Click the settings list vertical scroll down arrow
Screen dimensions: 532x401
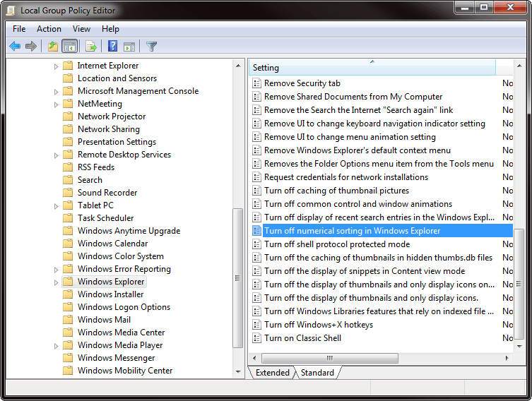[x=519, y=346]
